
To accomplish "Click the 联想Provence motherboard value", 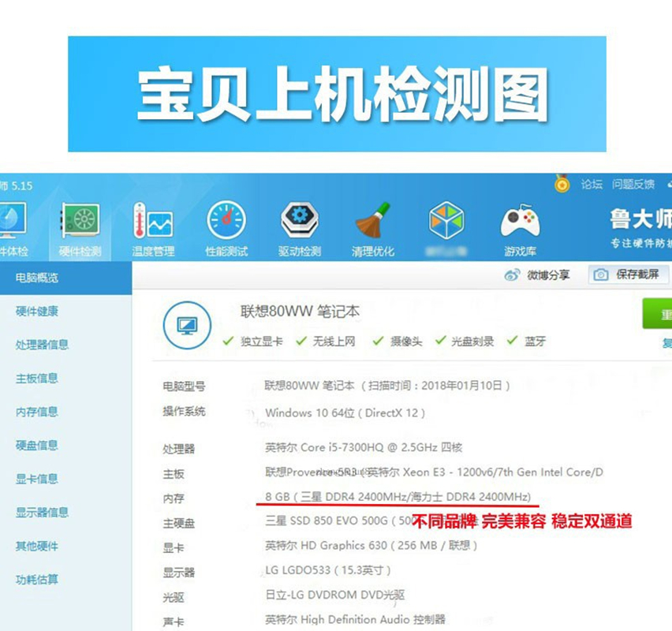I will pos(434,472).
